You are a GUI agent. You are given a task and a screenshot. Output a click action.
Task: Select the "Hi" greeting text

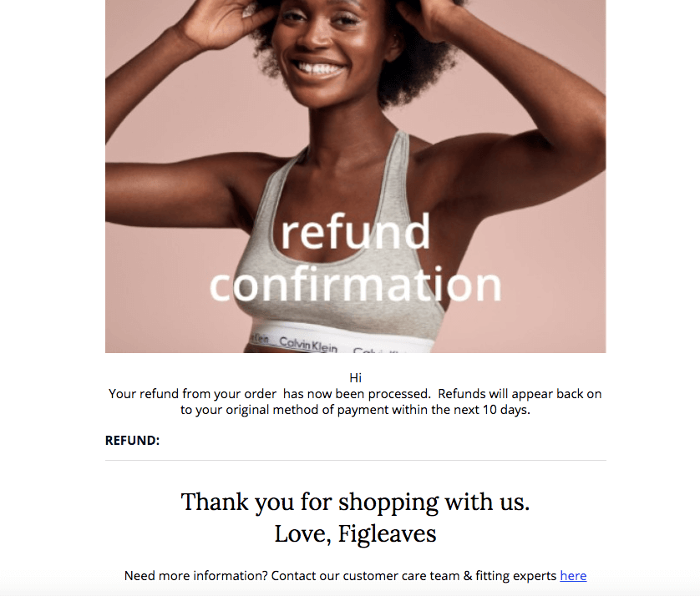click(x=355, y=378)
